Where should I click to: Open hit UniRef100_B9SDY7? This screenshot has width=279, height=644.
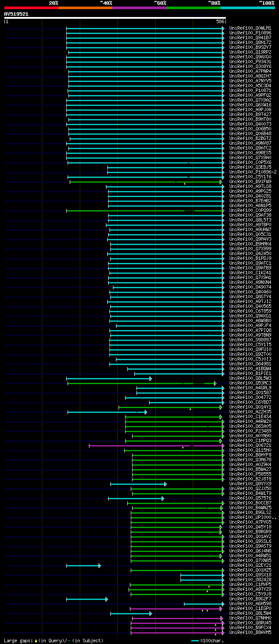click(x=250, y=48)
